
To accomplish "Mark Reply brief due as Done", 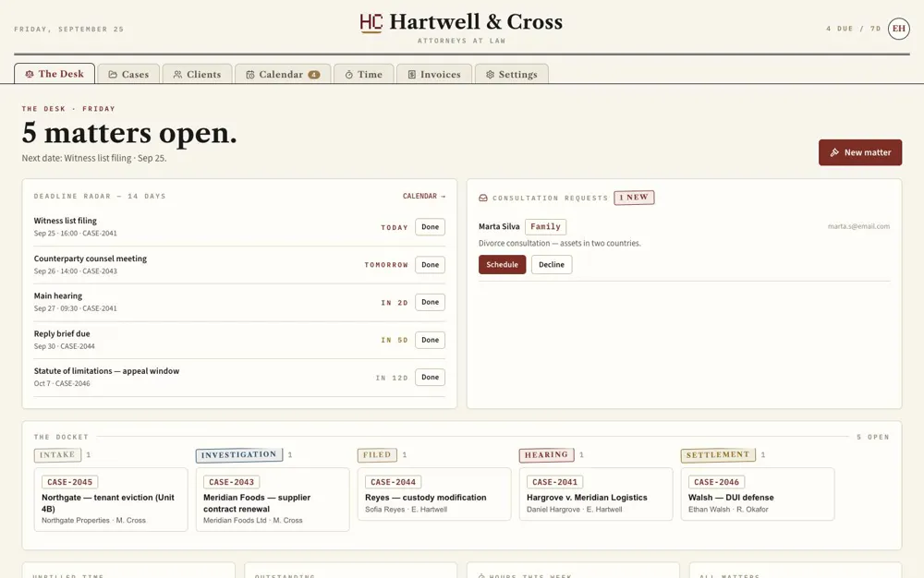I will 431,340.
